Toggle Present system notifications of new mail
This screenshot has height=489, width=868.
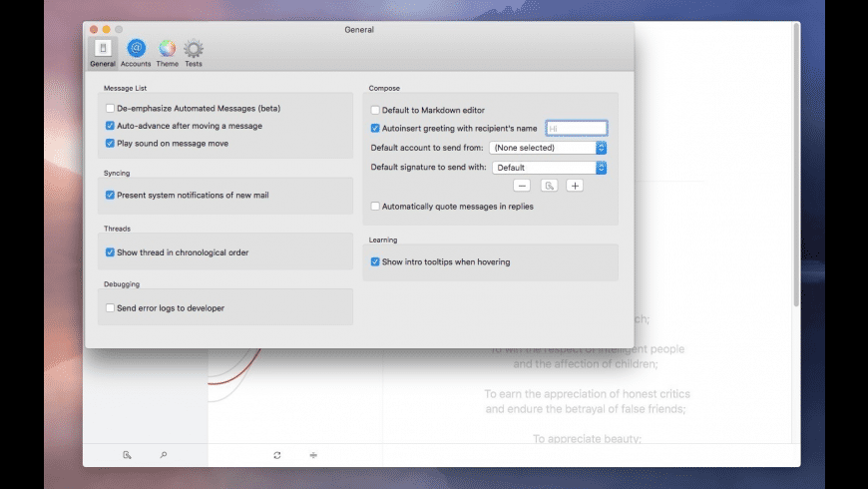(110, 195)
